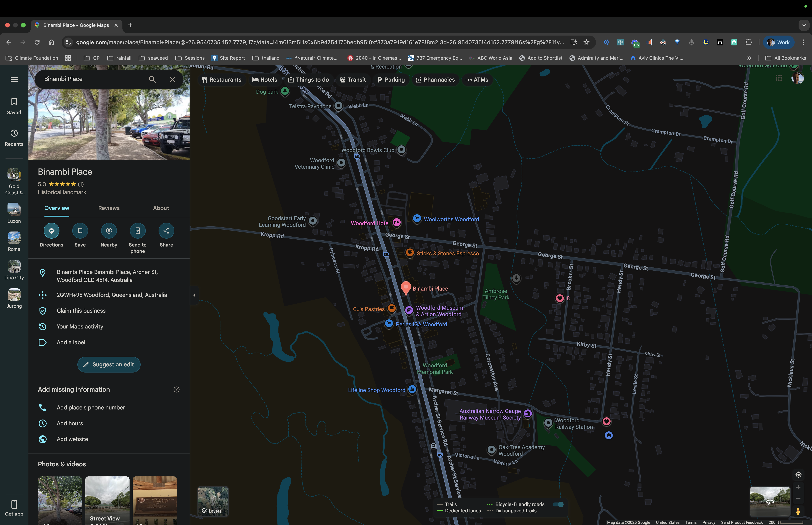Get Directions to Binambi Place
The height and width of the screenshot is (525, 812).
pos(51,235)
